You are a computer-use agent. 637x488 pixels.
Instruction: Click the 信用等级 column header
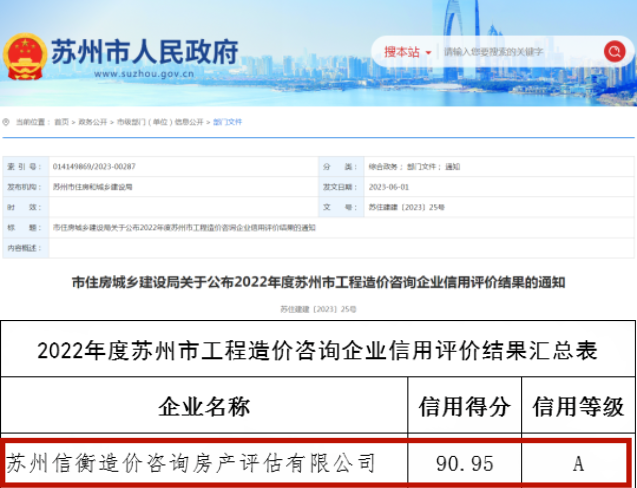(x=578, y=406)
